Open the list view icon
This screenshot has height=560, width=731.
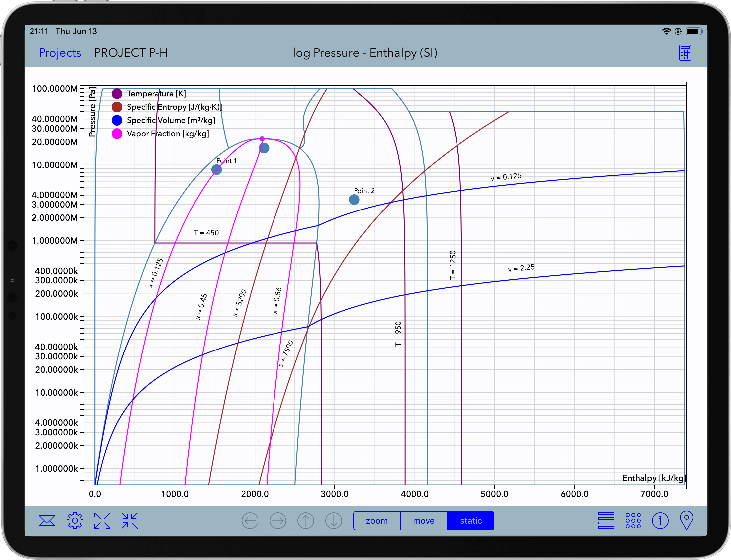[x=607, y=521]
